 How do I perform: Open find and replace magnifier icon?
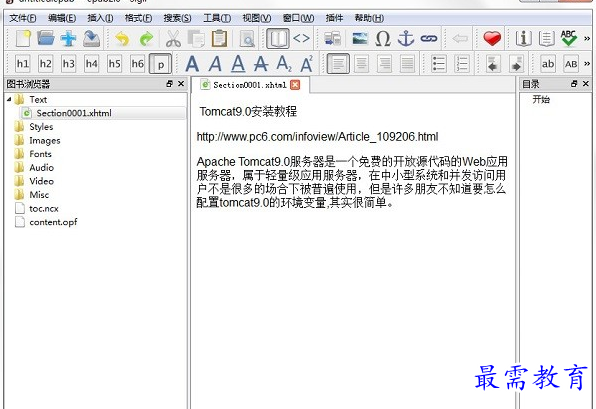[x=247, y=39]
